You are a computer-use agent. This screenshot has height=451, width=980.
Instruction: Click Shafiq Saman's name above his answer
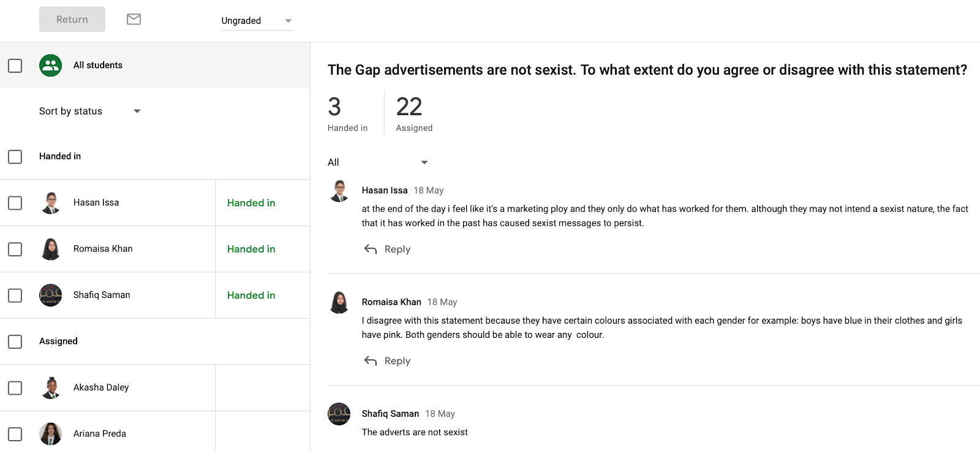point(390,414)
